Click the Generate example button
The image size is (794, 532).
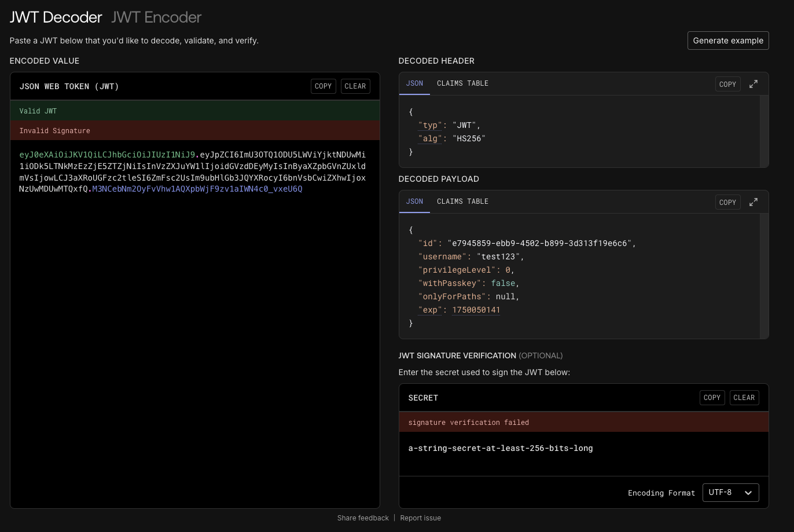pyautogui.click(x=728, y=41)
